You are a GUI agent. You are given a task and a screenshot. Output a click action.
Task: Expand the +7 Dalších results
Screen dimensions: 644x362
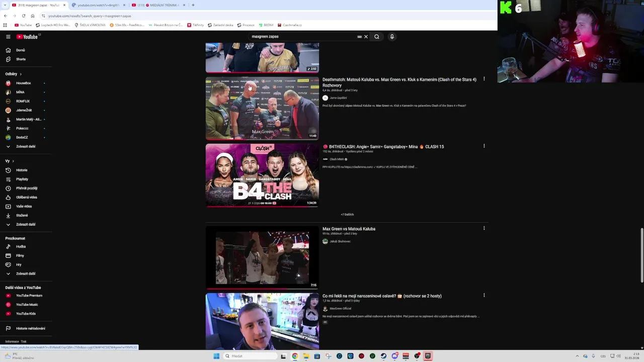pos(347,215)
